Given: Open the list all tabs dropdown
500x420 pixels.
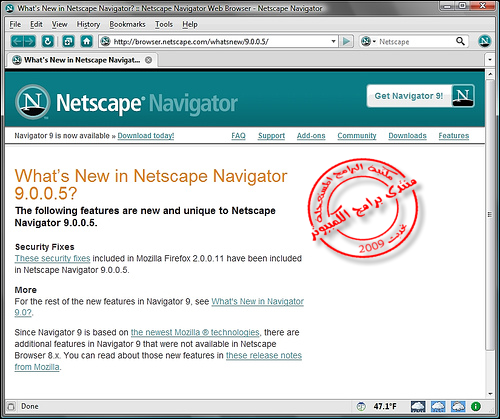Looking at the screenshot, I should click(x=490, y=60).
